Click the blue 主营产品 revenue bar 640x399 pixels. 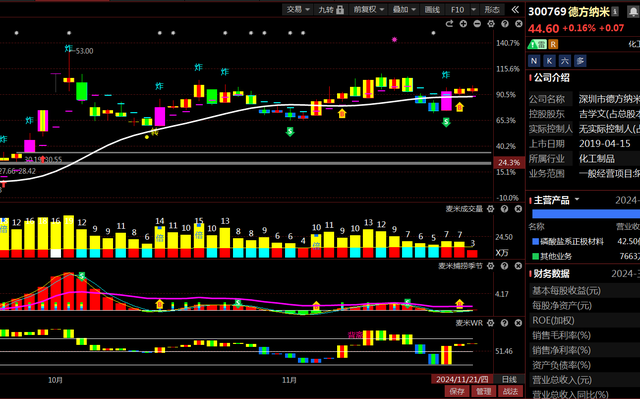586,214
